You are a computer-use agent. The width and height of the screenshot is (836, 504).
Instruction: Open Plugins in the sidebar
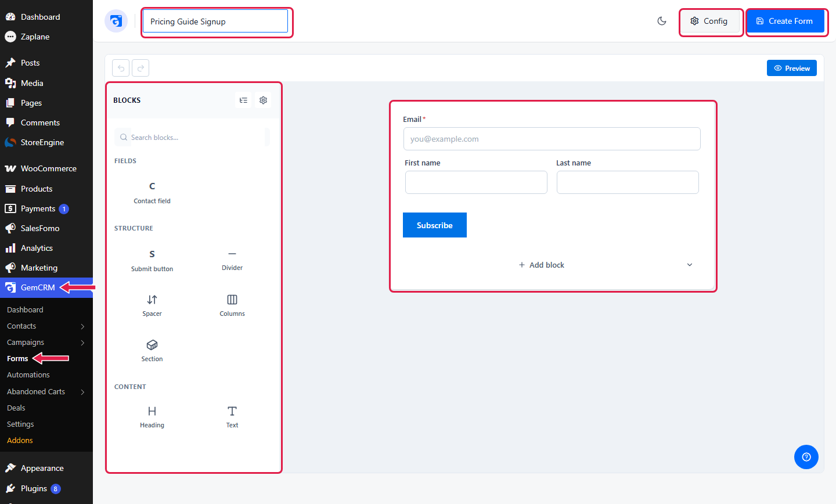(x=46, y=488)
